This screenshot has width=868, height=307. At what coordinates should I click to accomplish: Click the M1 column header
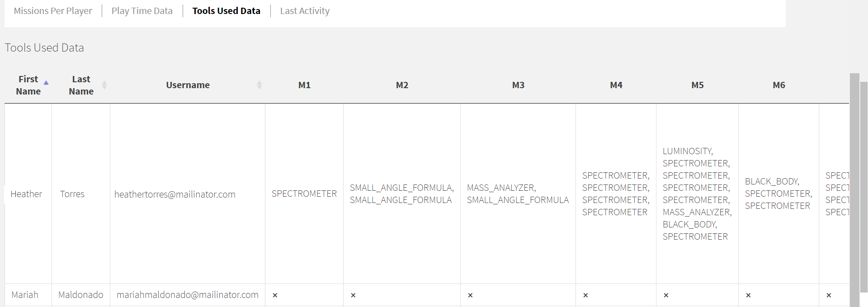(304, 85)
